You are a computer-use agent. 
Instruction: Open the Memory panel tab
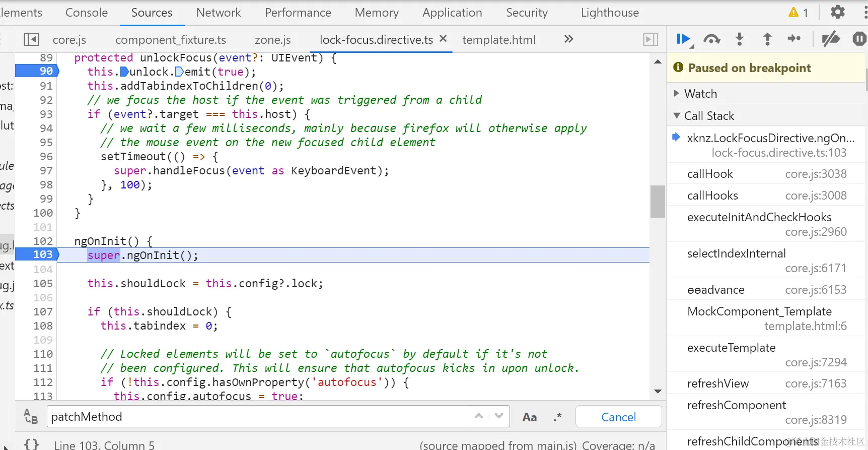[377, 13]
